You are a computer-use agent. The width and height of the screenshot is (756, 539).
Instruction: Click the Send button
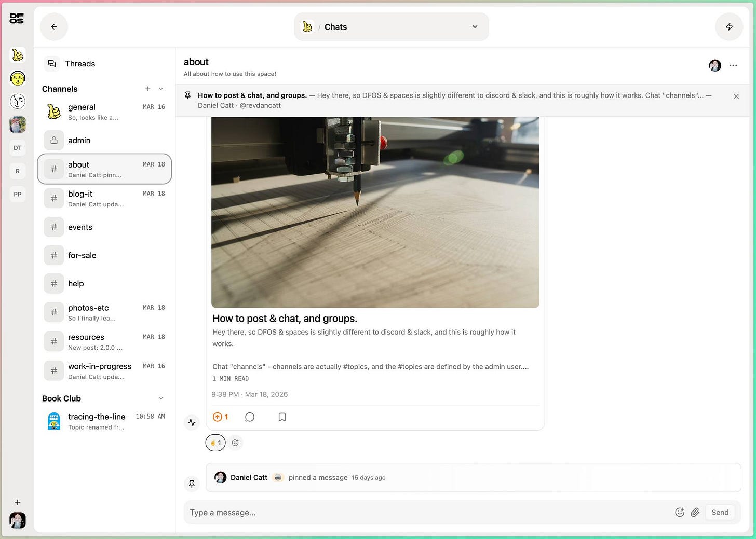pos(720,513)
